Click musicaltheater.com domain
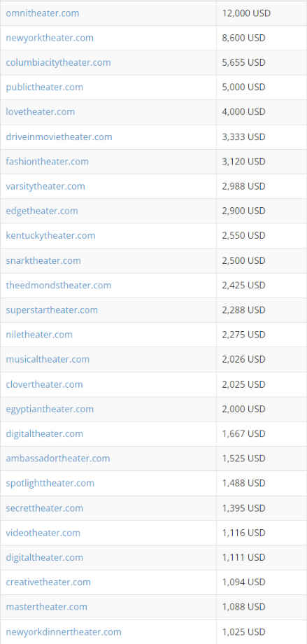Image resolution: width=307 pixels, height=644 pixels. click(x=48, y=359)
